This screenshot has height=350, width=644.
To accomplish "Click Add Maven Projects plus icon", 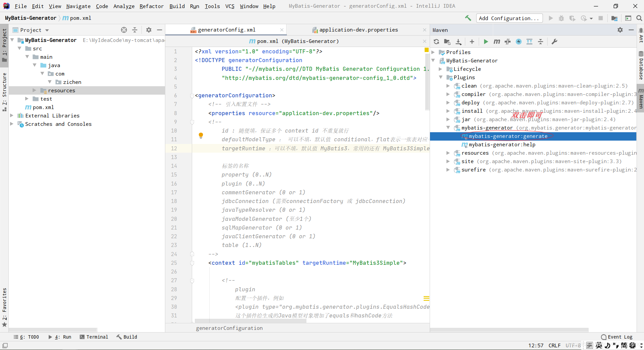I will [472, 42].
